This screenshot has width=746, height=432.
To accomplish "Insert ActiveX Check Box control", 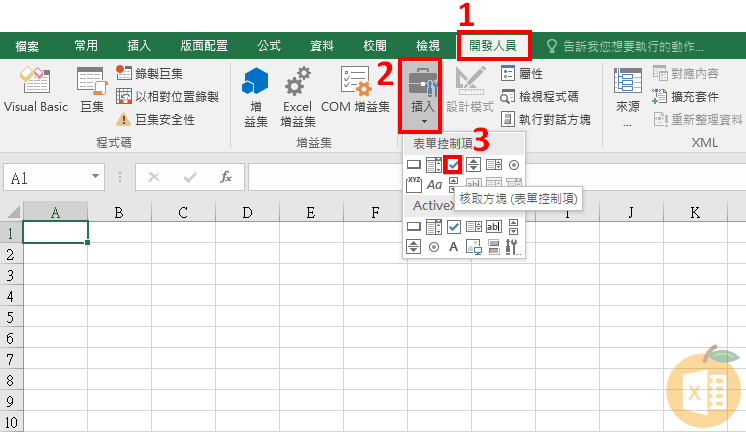I will (454, 226).
